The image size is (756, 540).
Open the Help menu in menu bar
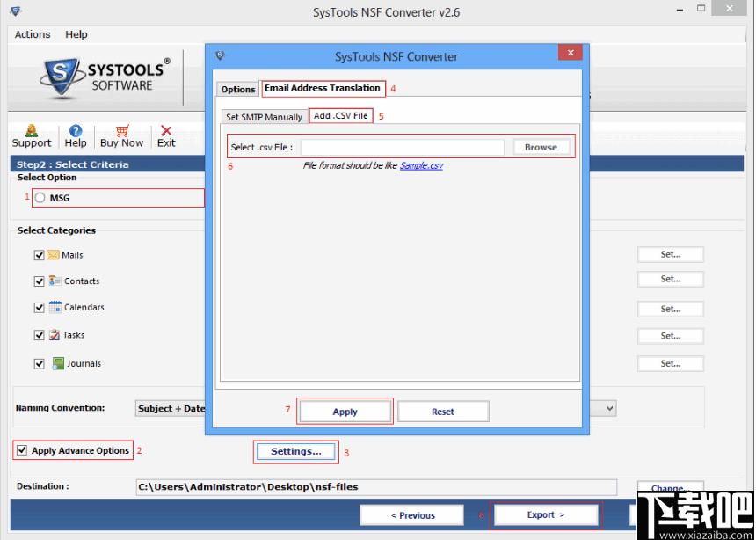pyautogui.click(x=76, y=34)
